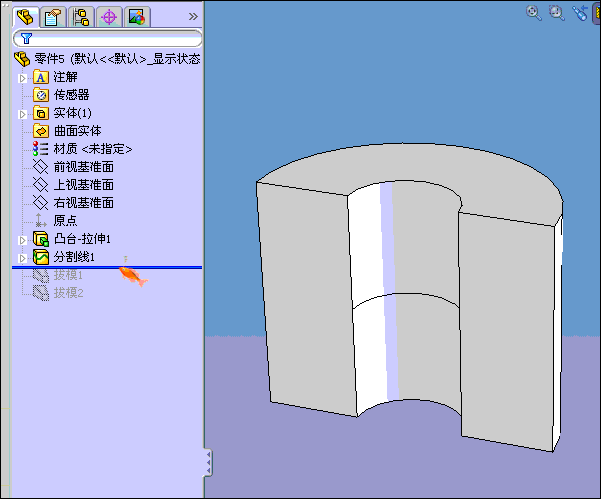Click the 凸台-拉伸1 extrude icon
The image size is (601, 499).
41,239
